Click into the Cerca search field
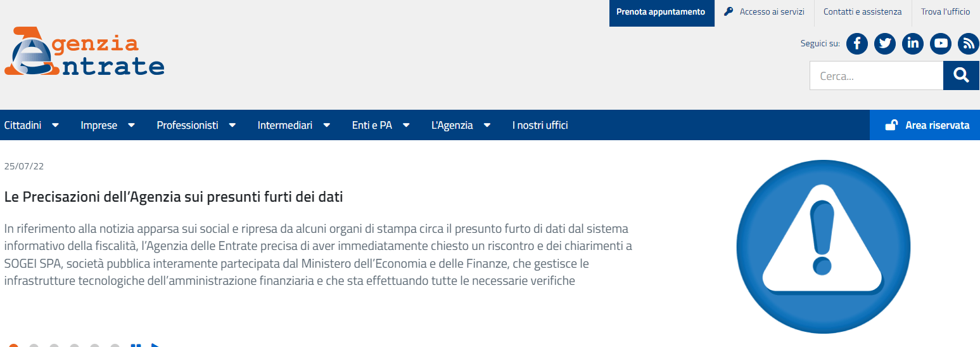Viewport: 980px width, 347px height. tap(877, 75)
